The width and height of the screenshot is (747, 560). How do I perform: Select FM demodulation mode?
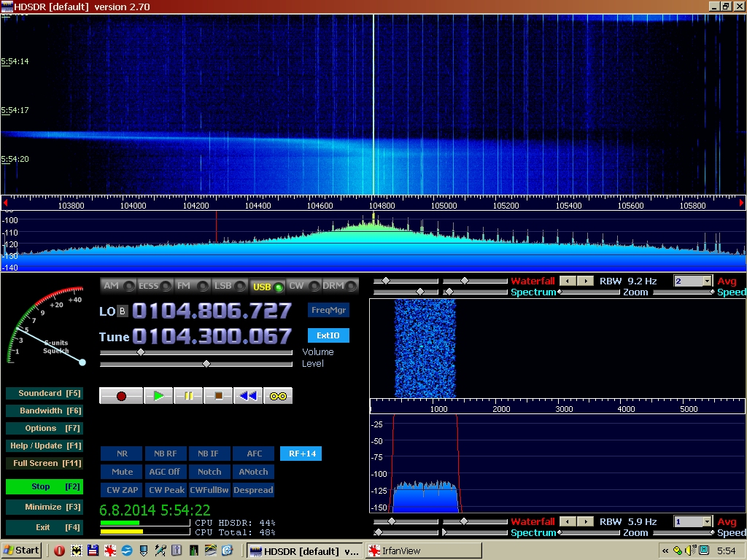pos(192,286)
